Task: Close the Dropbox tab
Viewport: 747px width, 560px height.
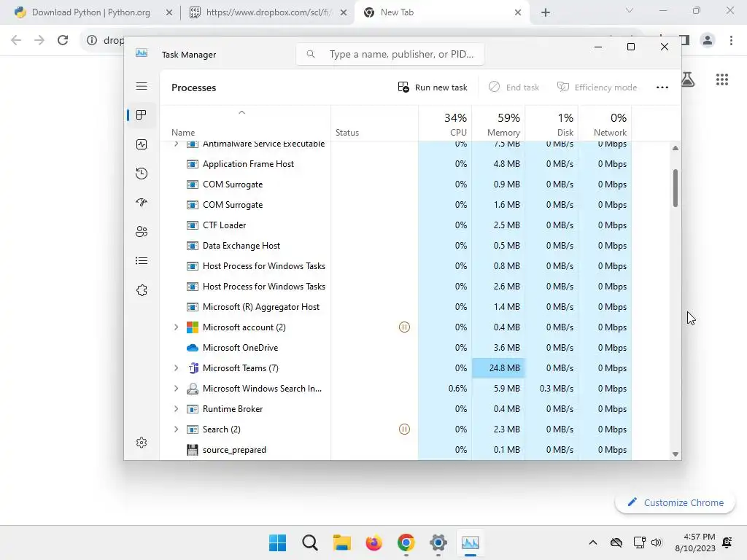Action: coord(344,13)
